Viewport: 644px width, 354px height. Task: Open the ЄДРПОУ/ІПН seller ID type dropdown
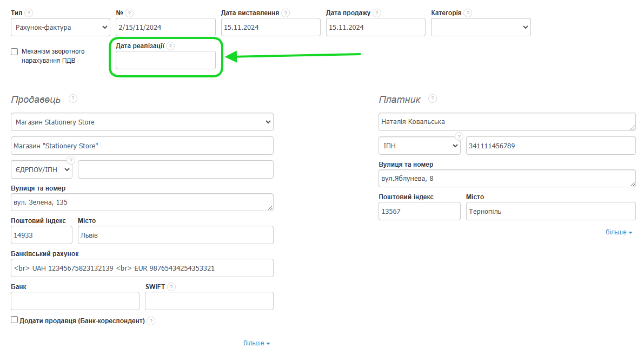[x=42, y=169]
